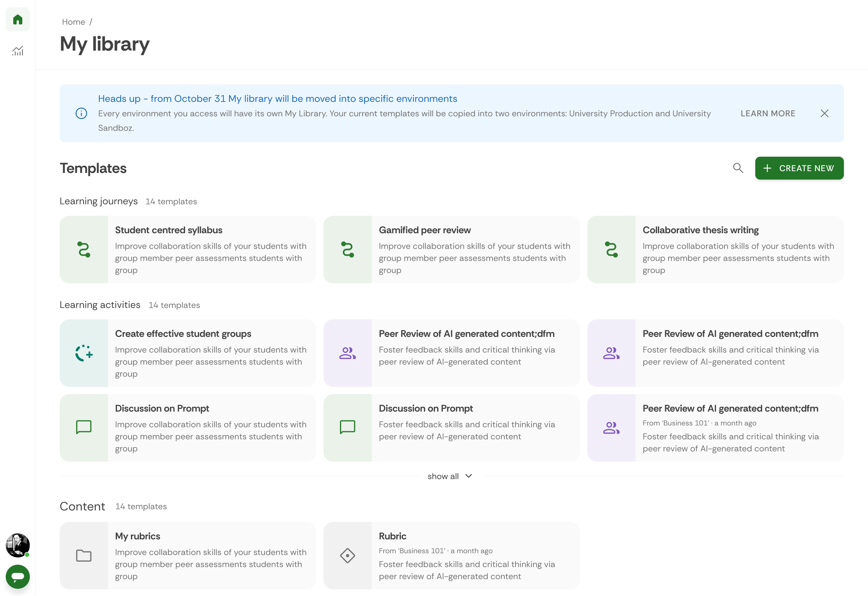Open the chat support bubble icon
868x596 pixels.
[17, 576]
